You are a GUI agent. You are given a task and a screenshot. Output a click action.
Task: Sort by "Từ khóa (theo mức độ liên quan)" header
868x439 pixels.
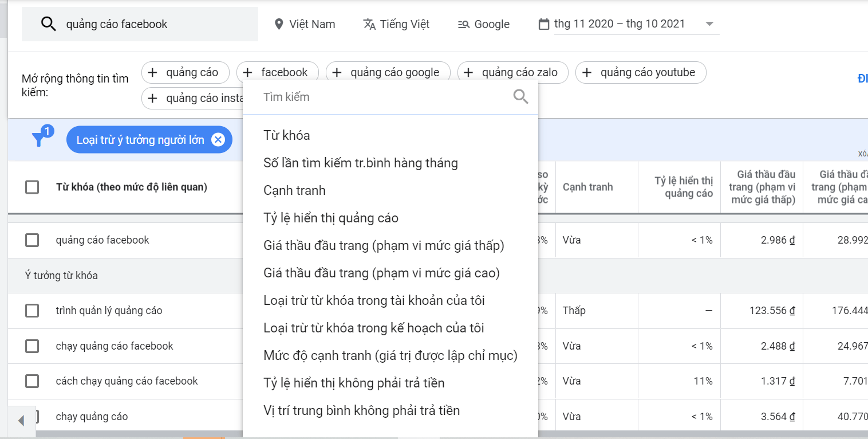pyautogui.click(x=132, y=187)
